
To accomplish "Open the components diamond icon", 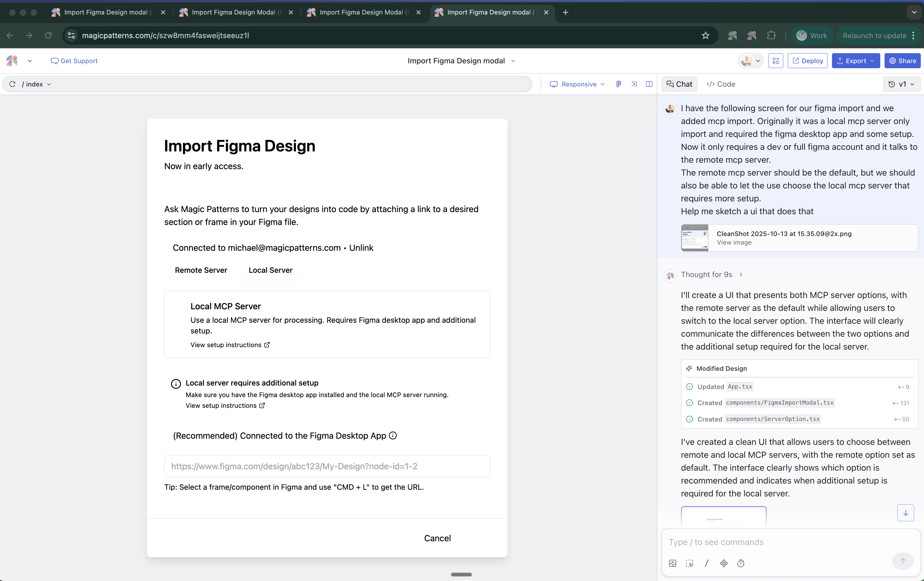I will pyautogui.click(x=724, y=563).
